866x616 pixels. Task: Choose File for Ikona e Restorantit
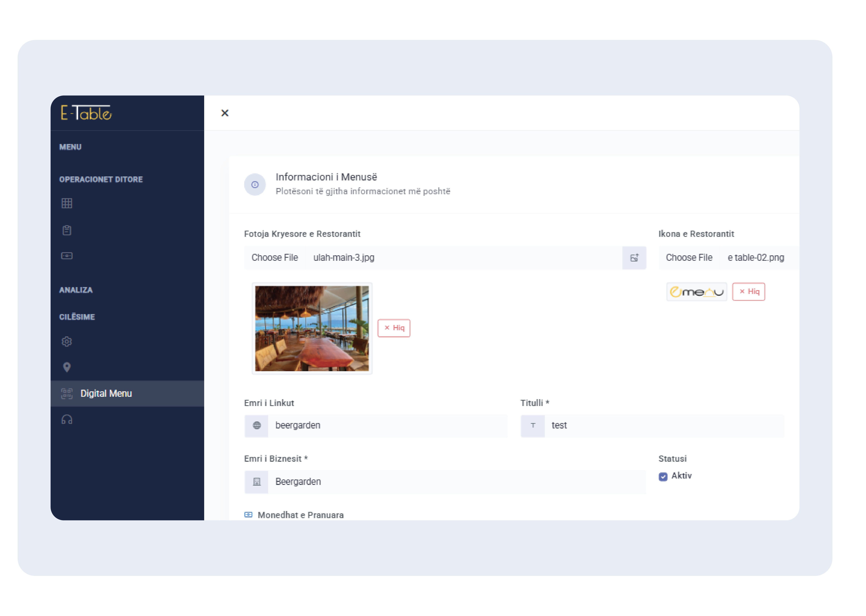point(689,257)
